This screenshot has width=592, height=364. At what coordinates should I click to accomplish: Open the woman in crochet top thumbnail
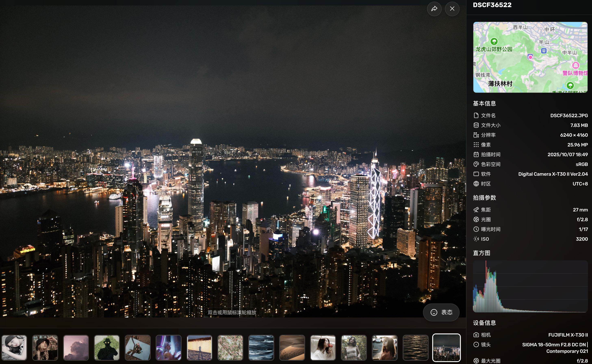pyautogui.click(x=354, y=348)
